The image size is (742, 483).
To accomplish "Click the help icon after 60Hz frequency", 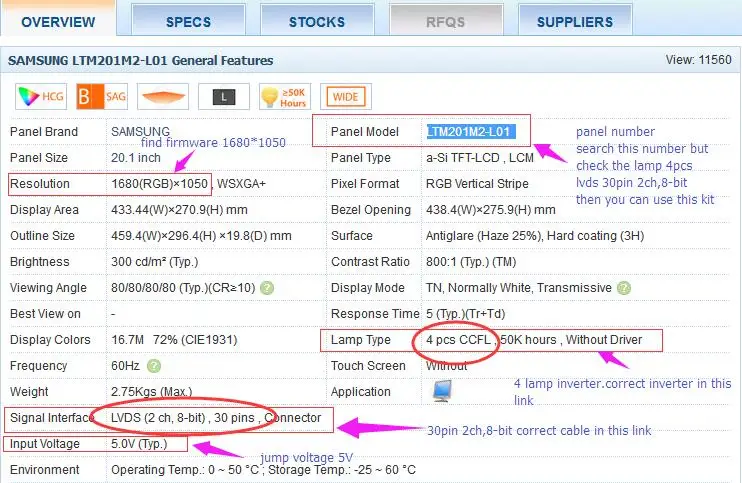I will [154, 366].
